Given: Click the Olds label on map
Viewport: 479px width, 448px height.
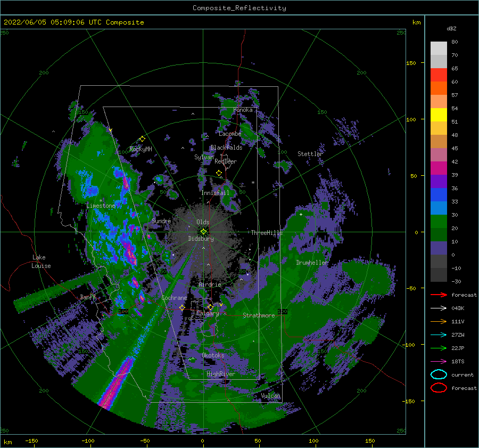Looking at the screenshot, I should (203, 222).
